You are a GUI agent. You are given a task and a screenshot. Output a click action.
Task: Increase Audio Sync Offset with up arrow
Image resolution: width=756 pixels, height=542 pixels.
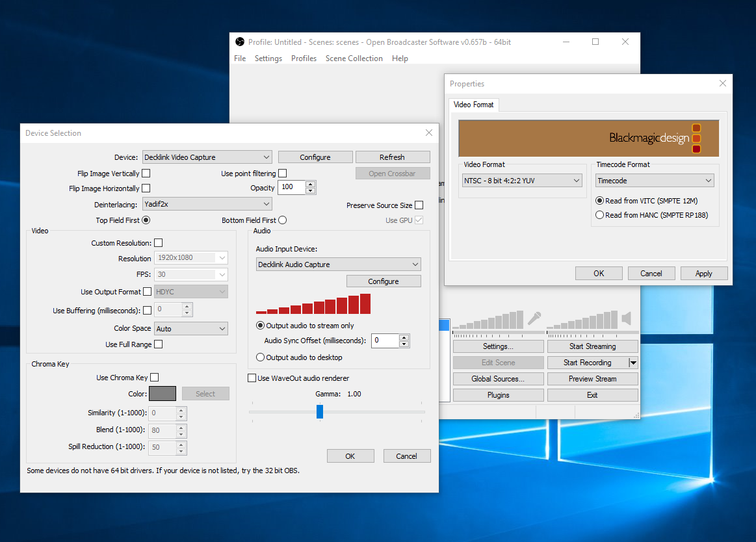point(404,337)
